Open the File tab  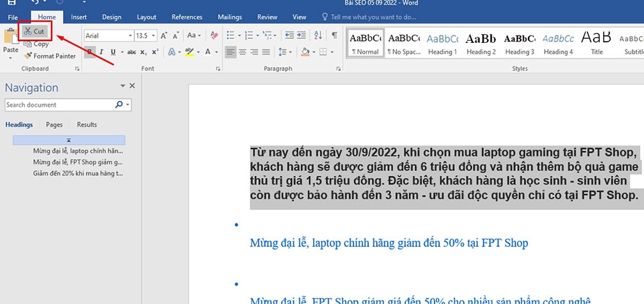click(x=13, y=17)
